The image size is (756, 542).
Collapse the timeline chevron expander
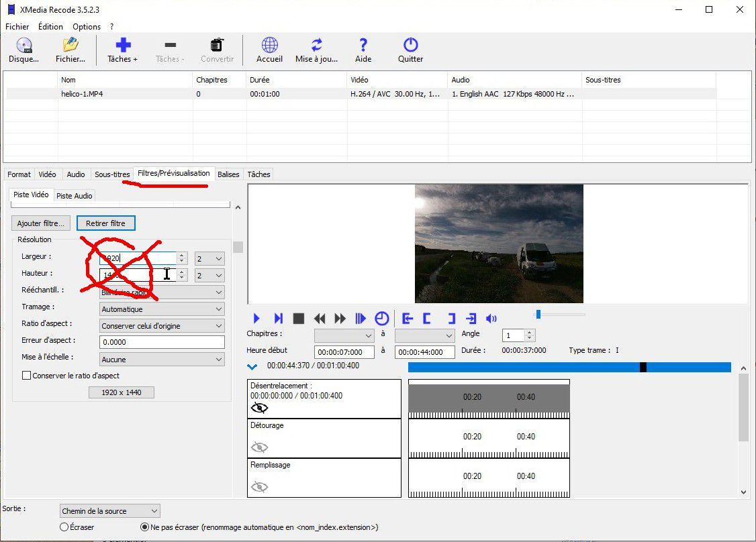252,367
